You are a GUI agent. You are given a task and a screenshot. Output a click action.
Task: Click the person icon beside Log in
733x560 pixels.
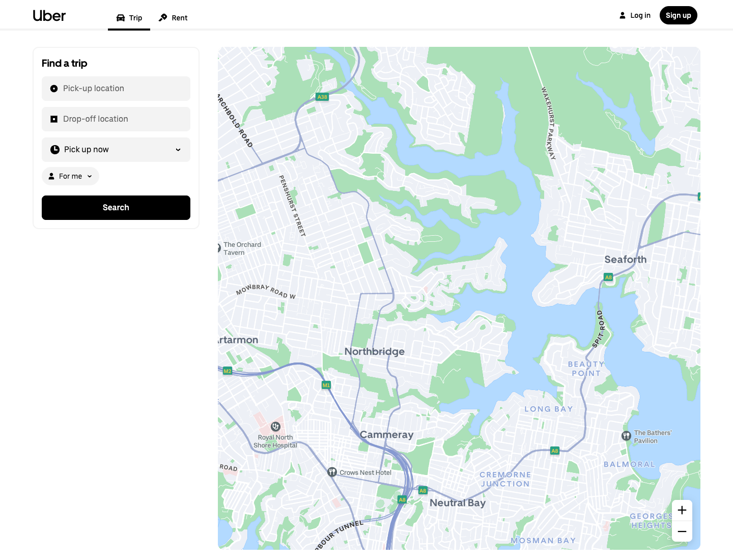tap(622, 15)
